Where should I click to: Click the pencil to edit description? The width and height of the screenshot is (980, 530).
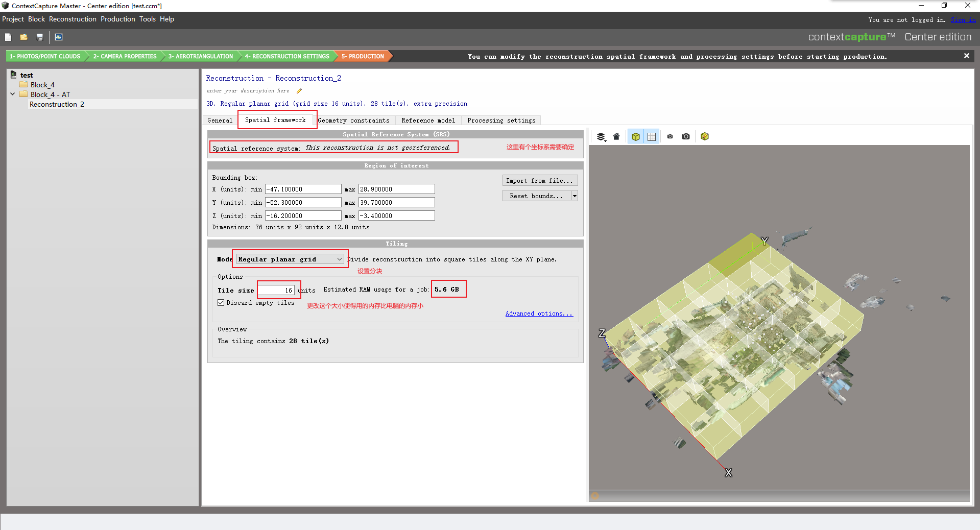click(x=299, y=91)
